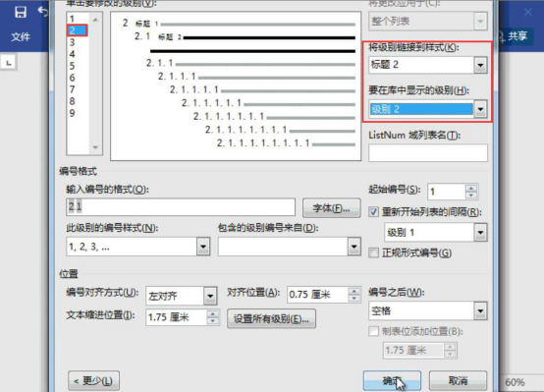Select level 1 in the level list
The image size is (544, 392).
pyautogui.click(x=72, y=19)
